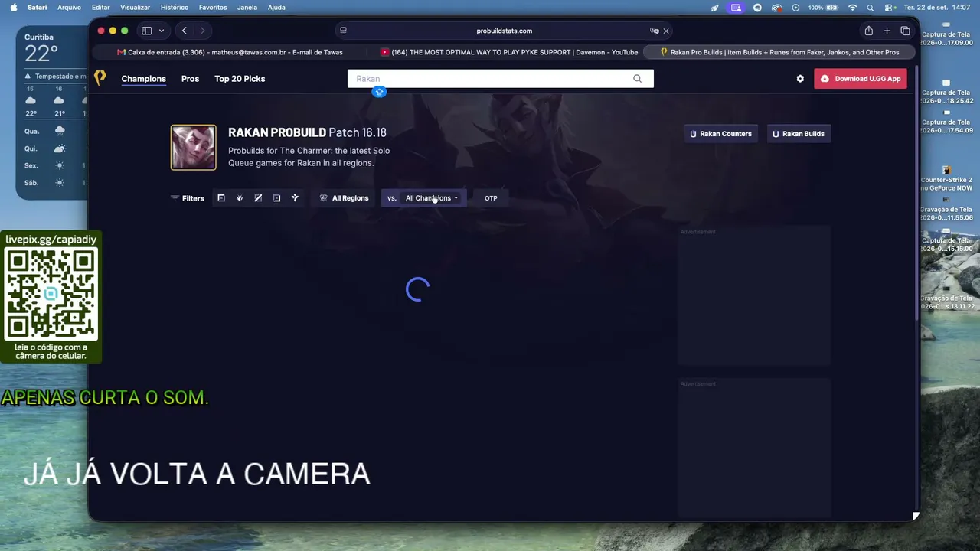Open the Histórico menu in the menu bar
Screen dimensions: 980x551
coord(175,8)
